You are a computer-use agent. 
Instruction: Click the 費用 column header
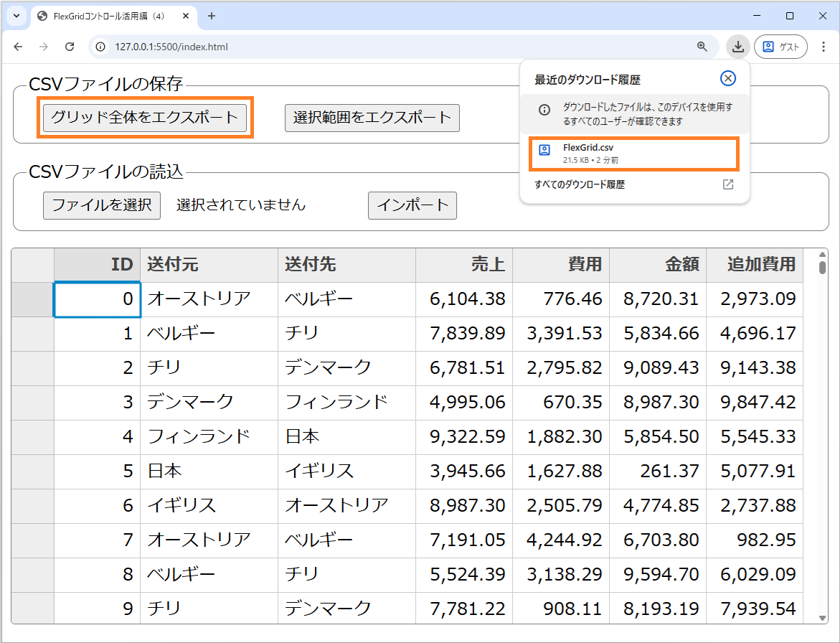[x=561, y=265]
